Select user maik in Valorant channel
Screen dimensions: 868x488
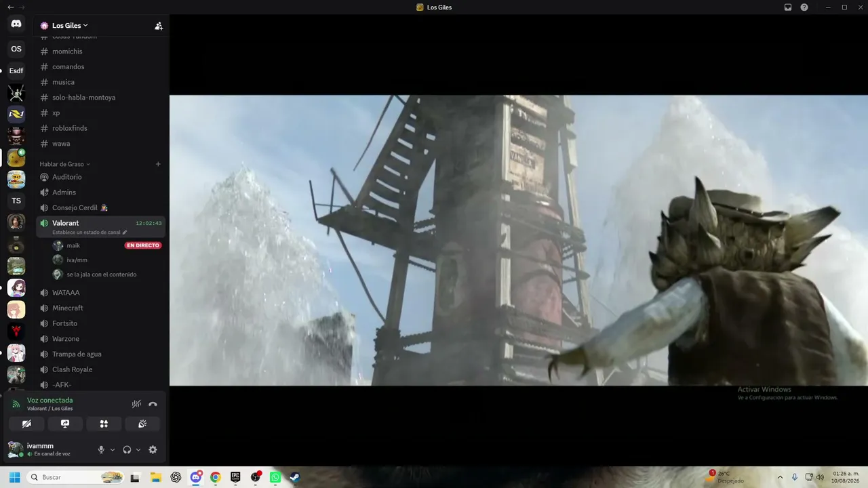coord(73,245)
